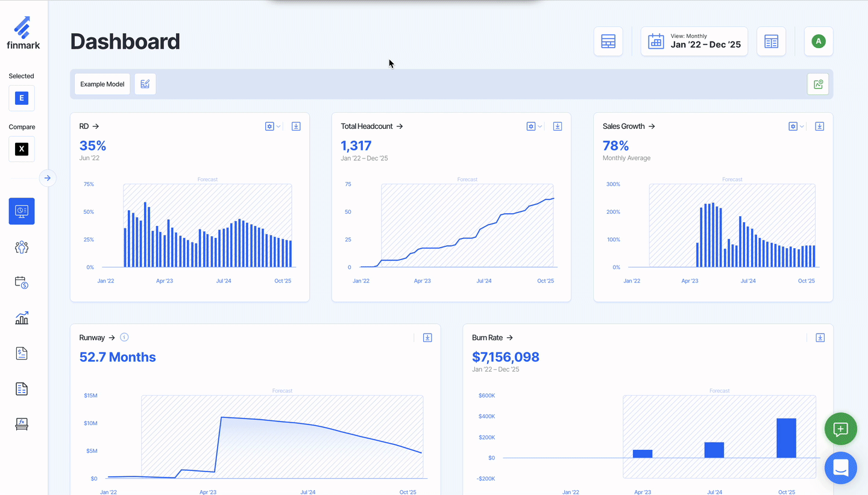Open the financial statements list sidebar icon

click(22, 389)
